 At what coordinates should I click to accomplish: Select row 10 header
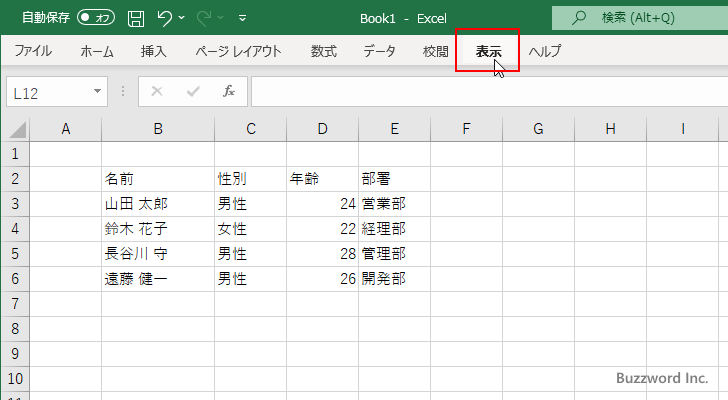15,379
